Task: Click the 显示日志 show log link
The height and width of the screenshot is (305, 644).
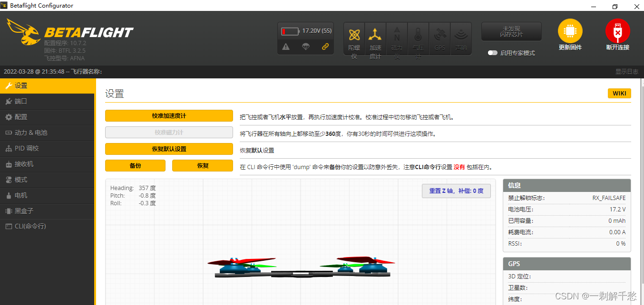Action: coord(627,72)
